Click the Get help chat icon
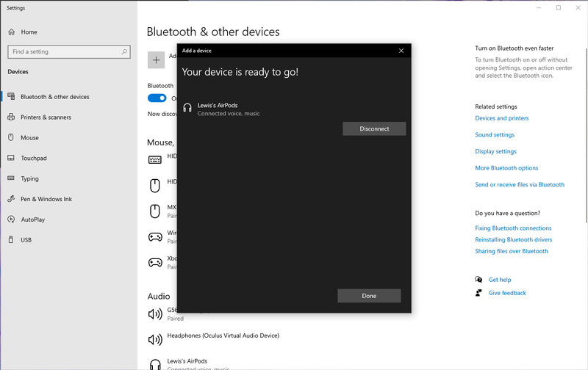Image resolution: width=588 pixels, height=370 pixels. pyautogui.click(x=478, y=280)
